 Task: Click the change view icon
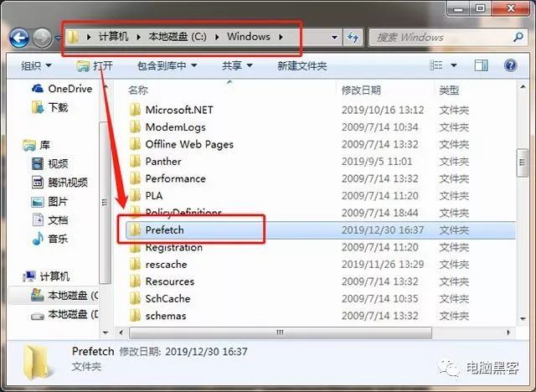435,65
